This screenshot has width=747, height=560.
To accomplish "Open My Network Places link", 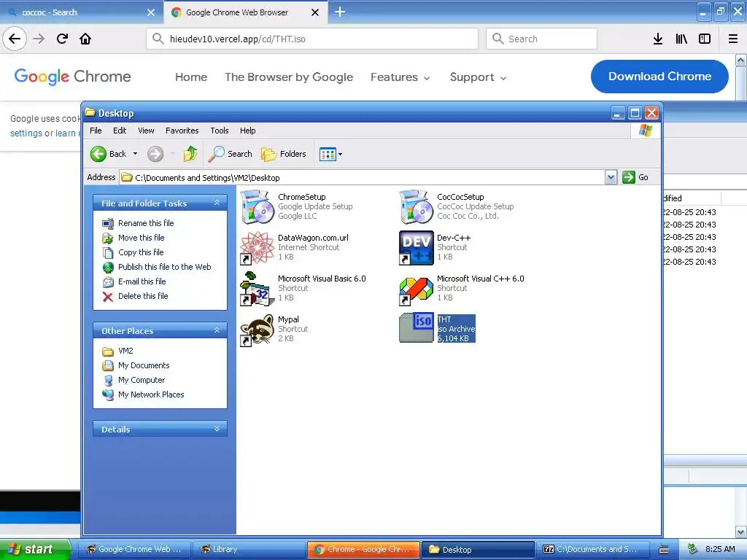I will [x=151, y=394].
